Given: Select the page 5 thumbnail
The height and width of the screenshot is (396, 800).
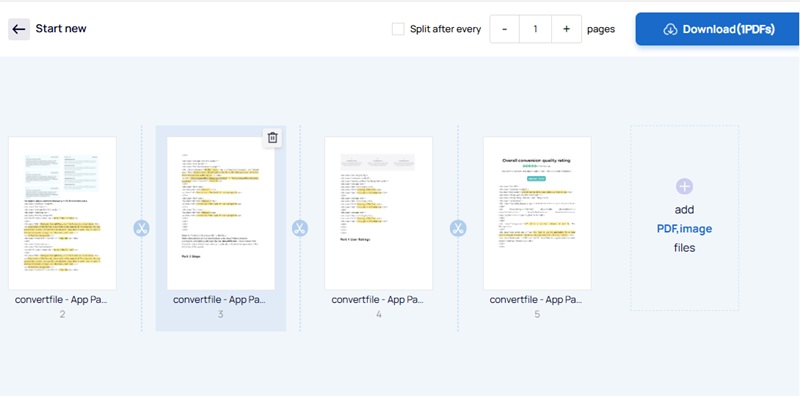Looking at the screenshot, I should pyautogui.click(x=537, y=213).
